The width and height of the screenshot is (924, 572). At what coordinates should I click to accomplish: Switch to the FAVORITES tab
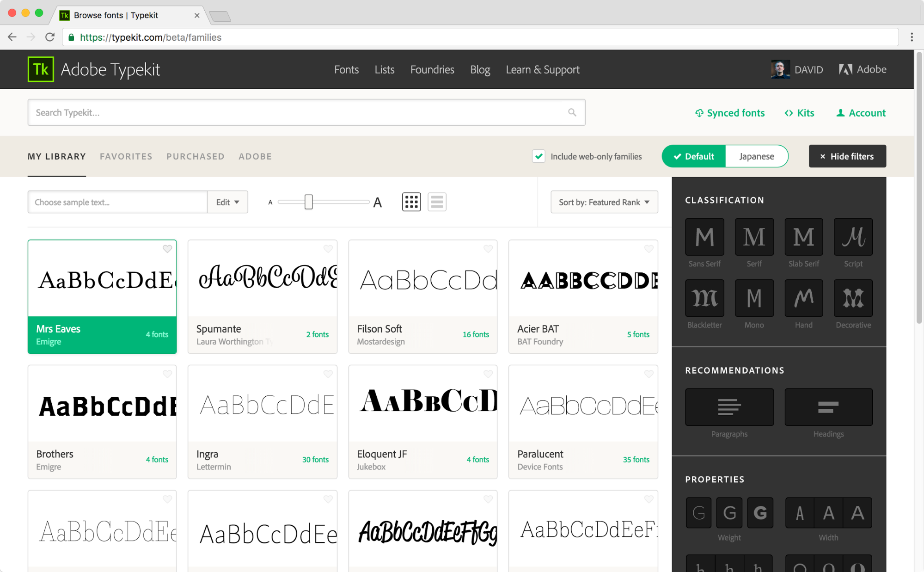125,156
